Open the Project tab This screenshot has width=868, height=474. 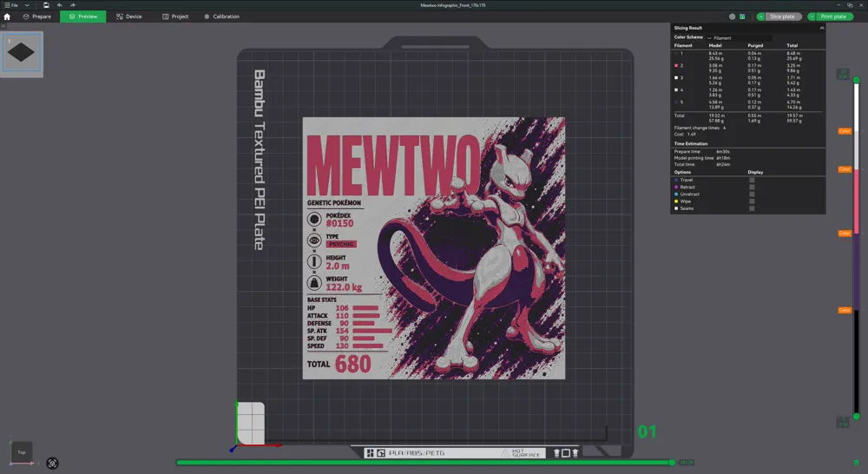(175, 16)
